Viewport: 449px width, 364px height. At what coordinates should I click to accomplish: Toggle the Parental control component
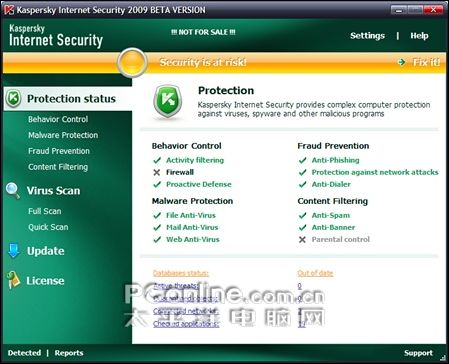point(341,239)
